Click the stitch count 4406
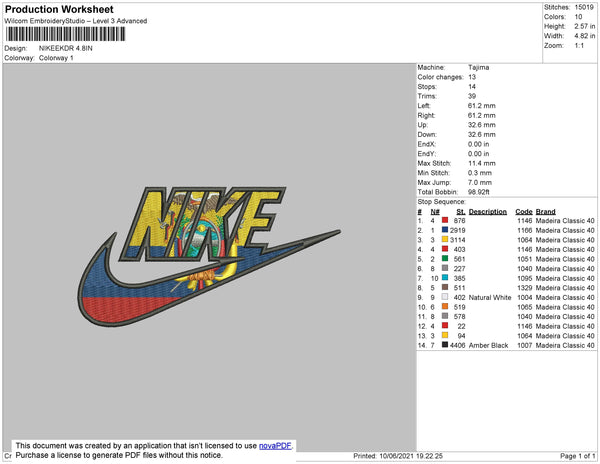600x464 pixels. point(457,345)
